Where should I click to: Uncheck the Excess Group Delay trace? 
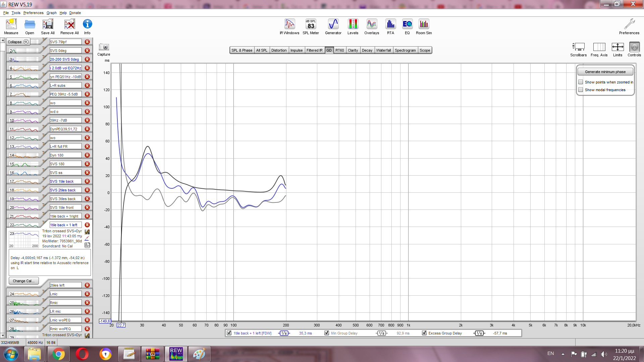pos(424,333)
